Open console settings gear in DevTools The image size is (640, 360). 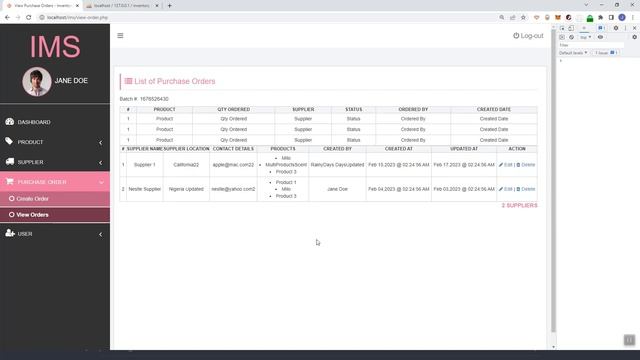(x=634, y=37)
